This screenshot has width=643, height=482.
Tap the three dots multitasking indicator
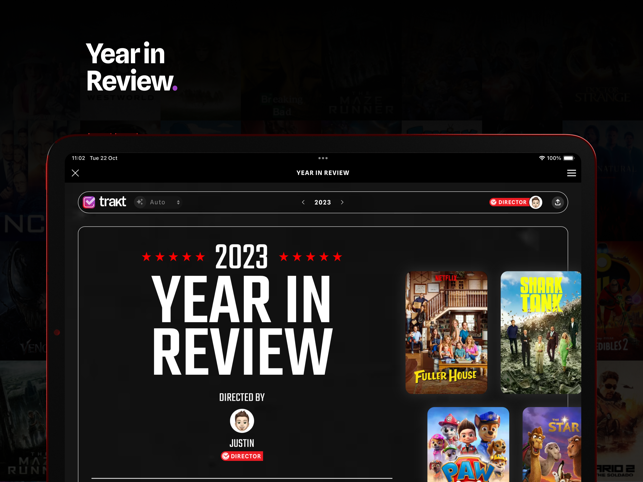(x=323, y=158)
